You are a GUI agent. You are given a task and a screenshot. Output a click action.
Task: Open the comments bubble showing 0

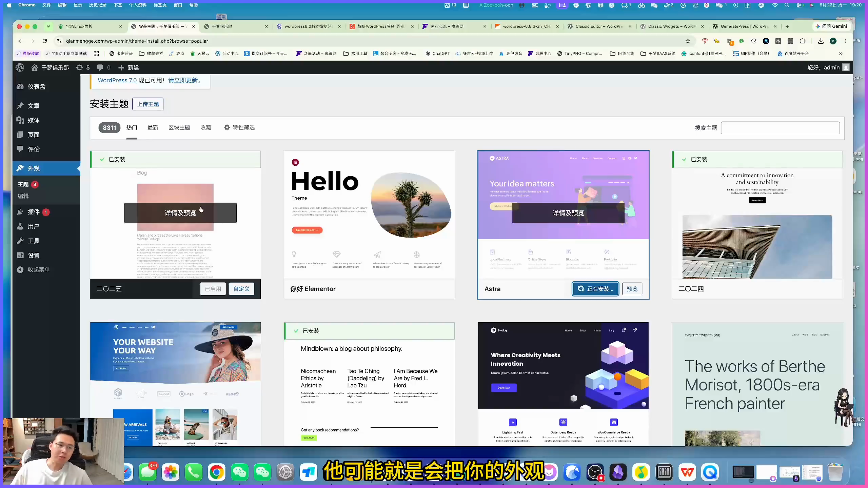pyautogui.click(x=103, y=67)
